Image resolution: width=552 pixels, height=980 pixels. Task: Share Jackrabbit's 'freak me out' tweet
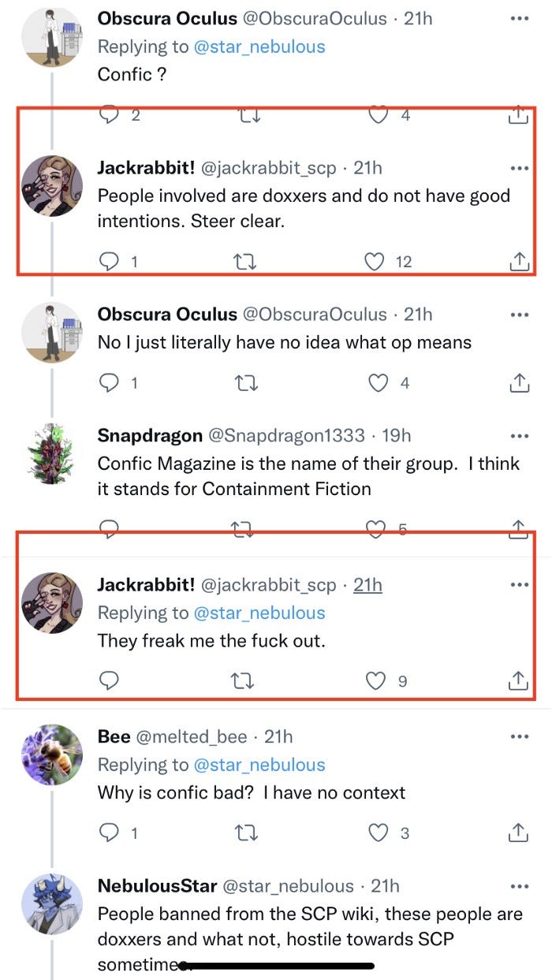click(518, 680)
